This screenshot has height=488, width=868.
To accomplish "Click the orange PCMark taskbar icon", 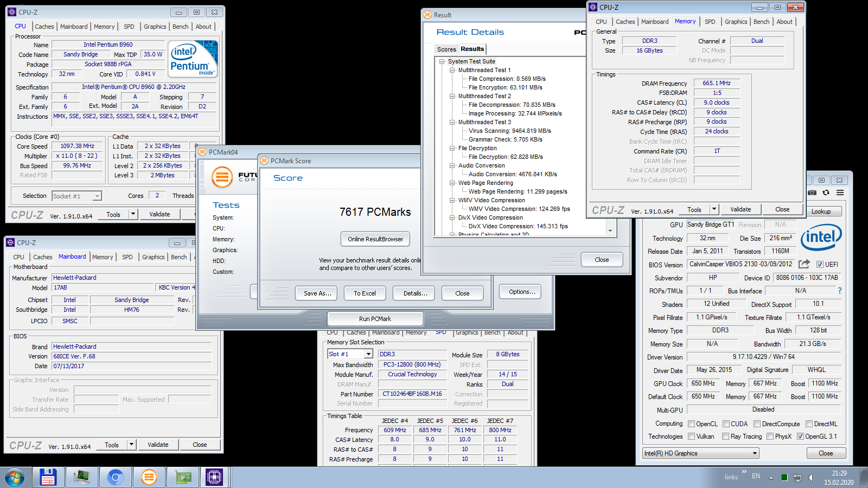I will (149, 477).
